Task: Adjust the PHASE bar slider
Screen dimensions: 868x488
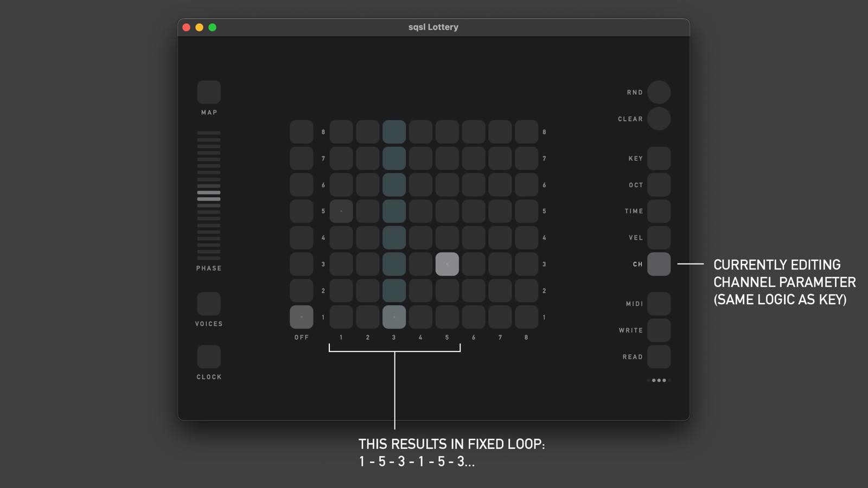Action: [209, 195]
